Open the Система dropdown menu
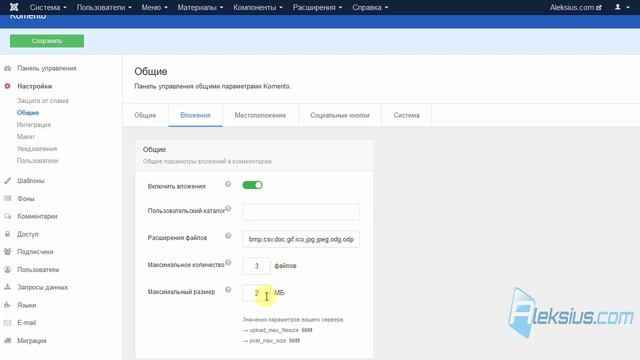 [48, 7]
